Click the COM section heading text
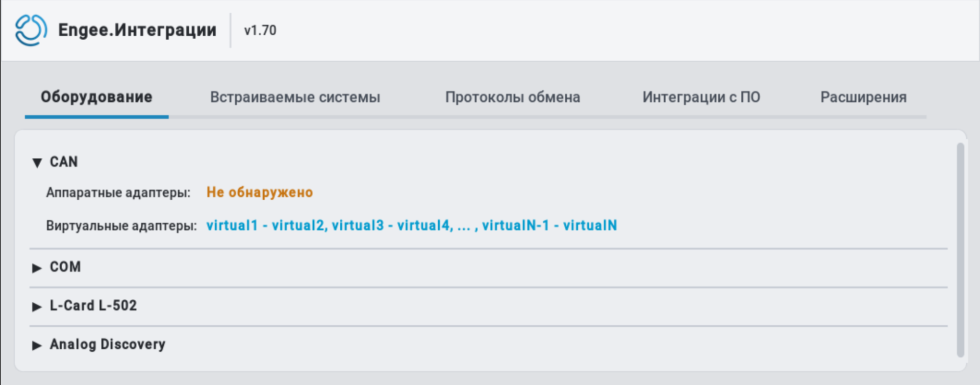This screenshot has height=385, width=980. pos(65,267)
